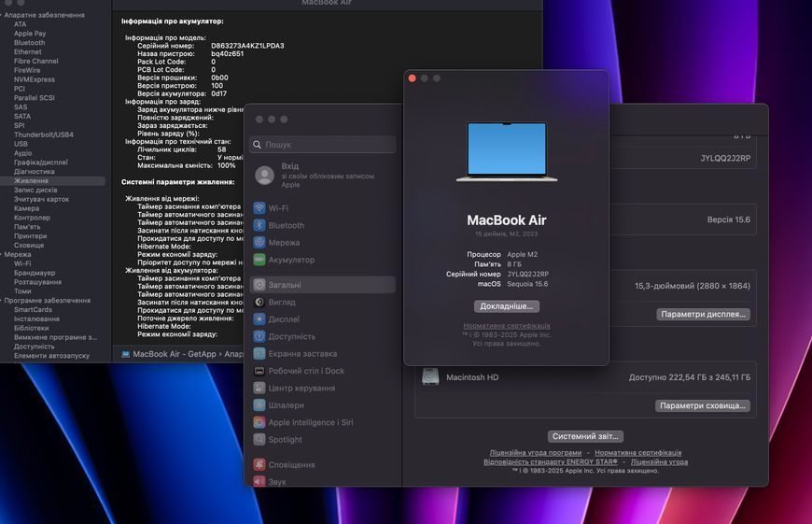Viewport: 812px width, 524px height.
Task: Select Графіка/дисплеї in hardware list
Action: [x=41, y=163]
